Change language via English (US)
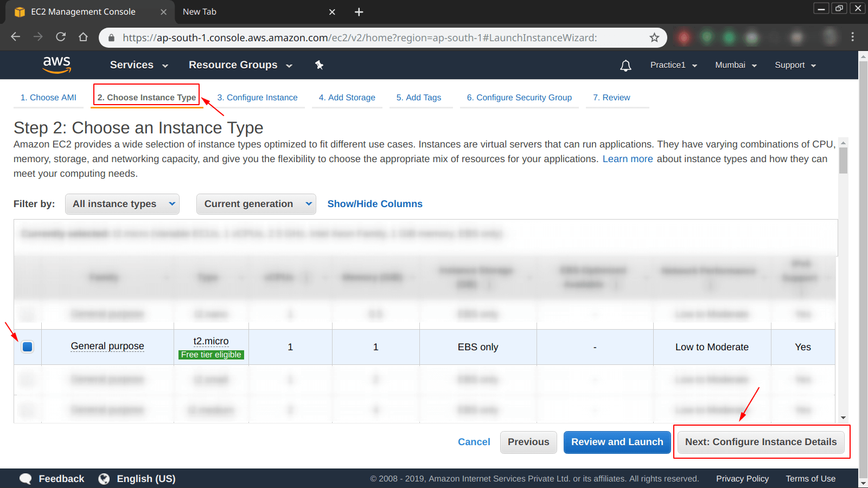The height and width of the screenshot is (488, 868). click(146, 479)
